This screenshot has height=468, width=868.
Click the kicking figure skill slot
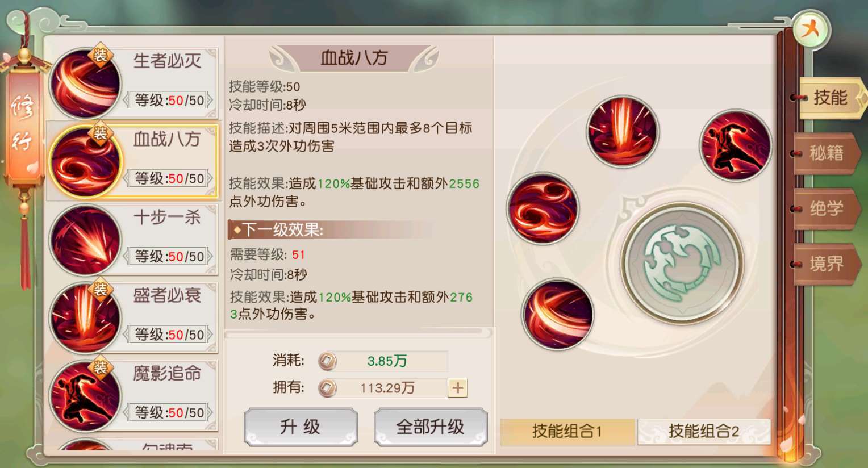(x=736, y=145)
